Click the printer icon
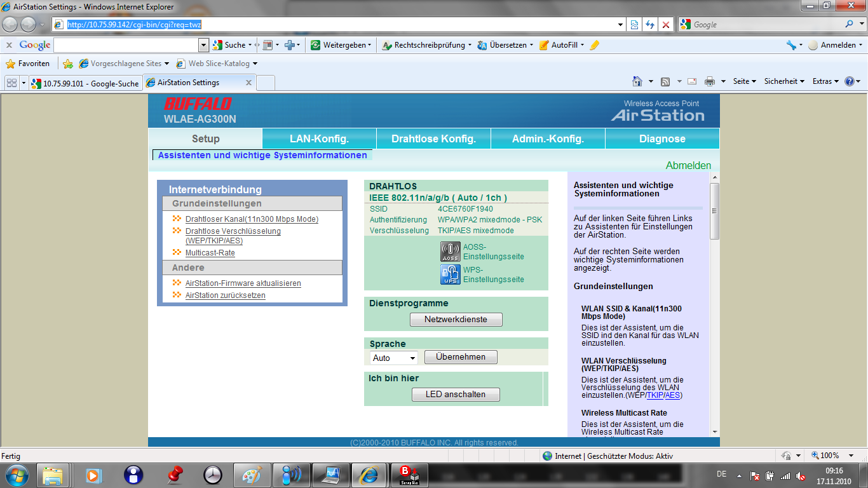This screenshot has width=868, height=488. 710,81
